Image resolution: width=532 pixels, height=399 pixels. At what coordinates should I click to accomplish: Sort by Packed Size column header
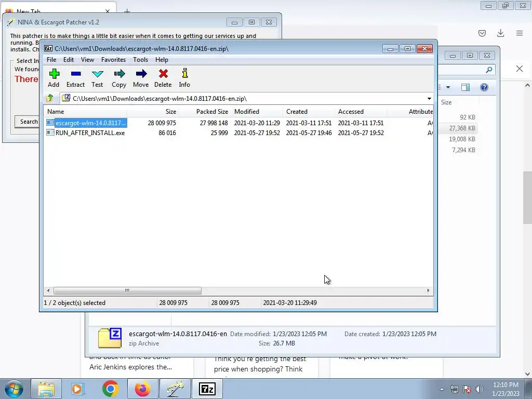(205, 112)
